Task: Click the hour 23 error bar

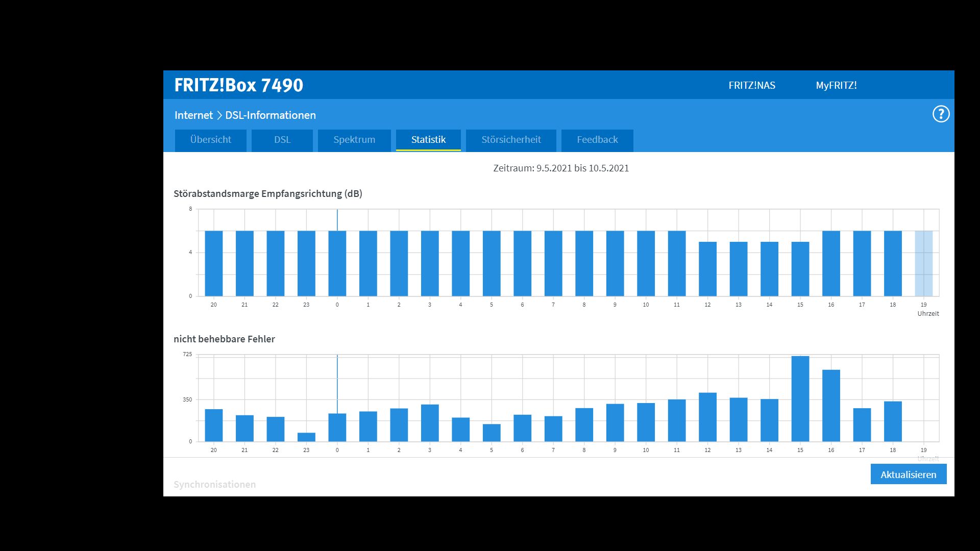Action: 306,437
